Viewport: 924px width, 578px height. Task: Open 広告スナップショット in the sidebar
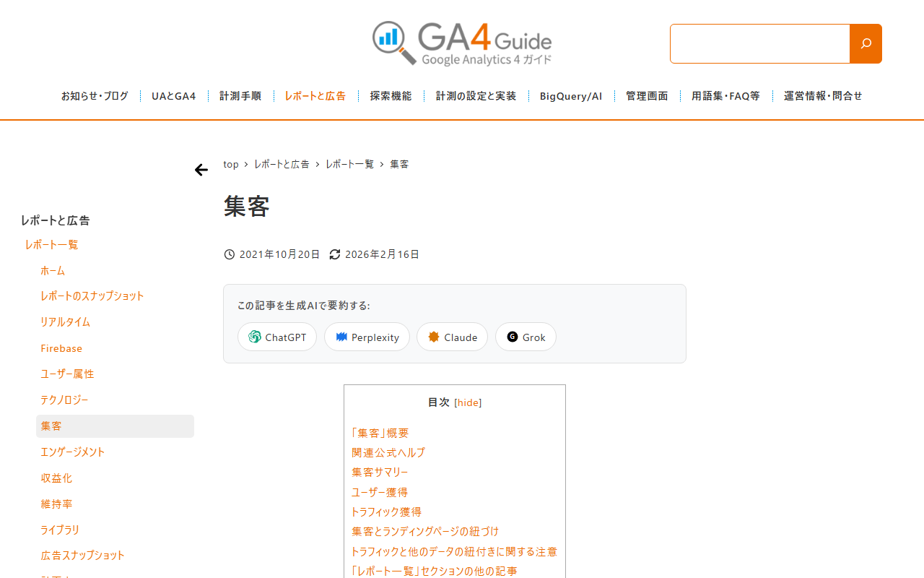pos(83,556)
